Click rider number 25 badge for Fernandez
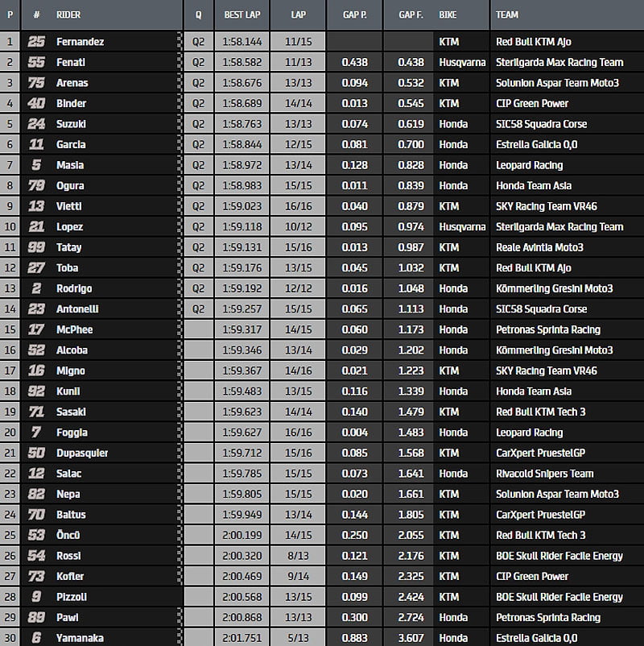The width and height of the screenshot is (644, 646). (x=36, y=41)
